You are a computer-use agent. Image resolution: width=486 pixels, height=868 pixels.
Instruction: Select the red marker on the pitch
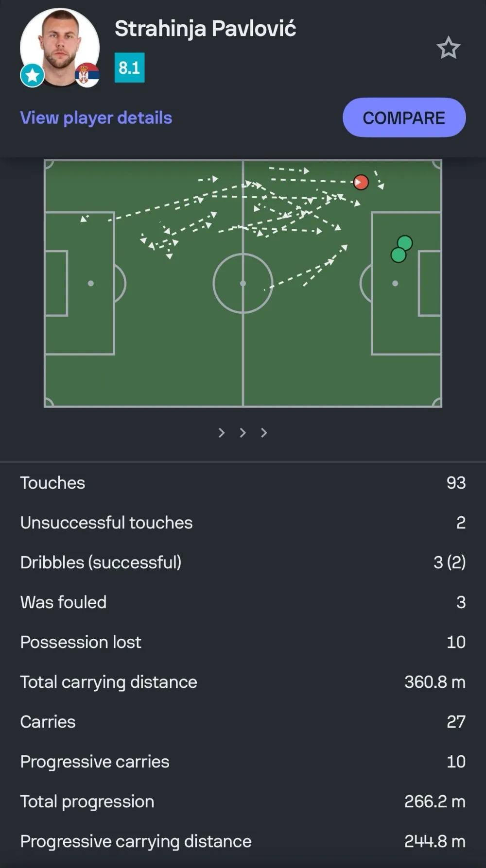(361, 182)
